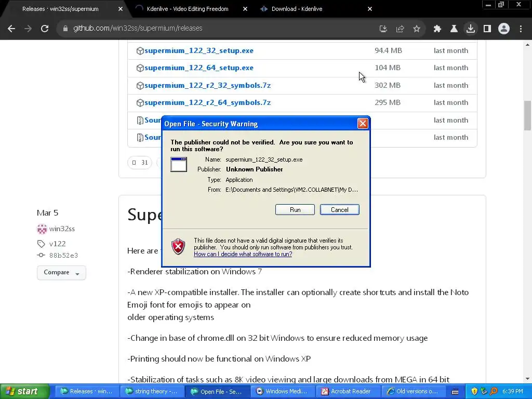Click the 94.4 MB file size
Image resolution: width=532 pixels, height=399 pixels.
click(388, 50)
